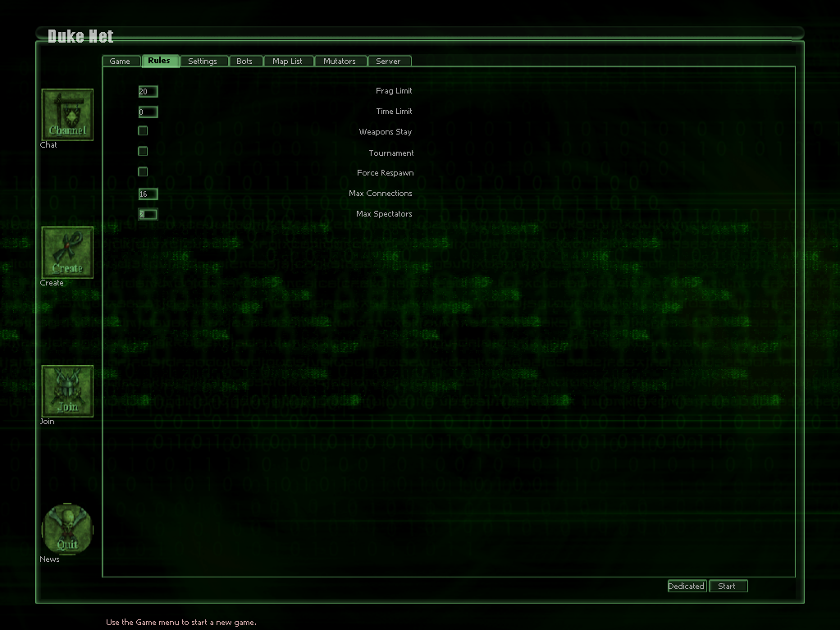Click the Weapons Stay label
Viewport: 840px width, 630px height.
386,132
